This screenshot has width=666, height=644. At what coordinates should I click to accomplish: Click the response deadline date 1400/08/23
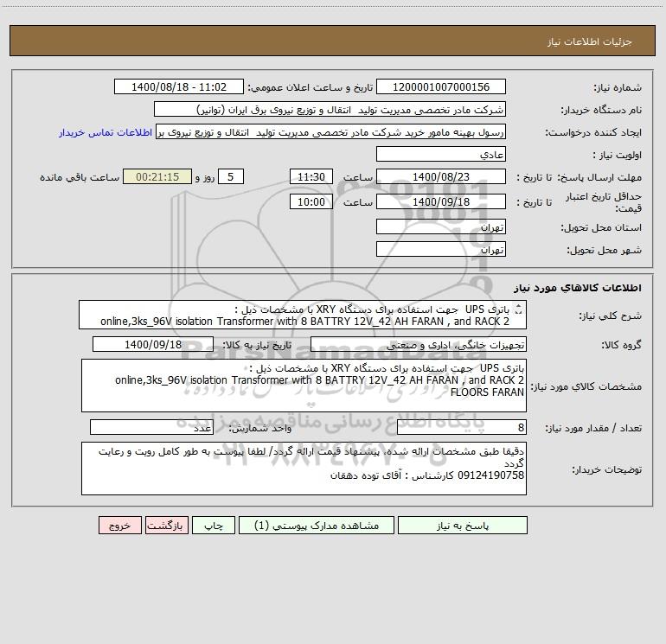(441, 176)
